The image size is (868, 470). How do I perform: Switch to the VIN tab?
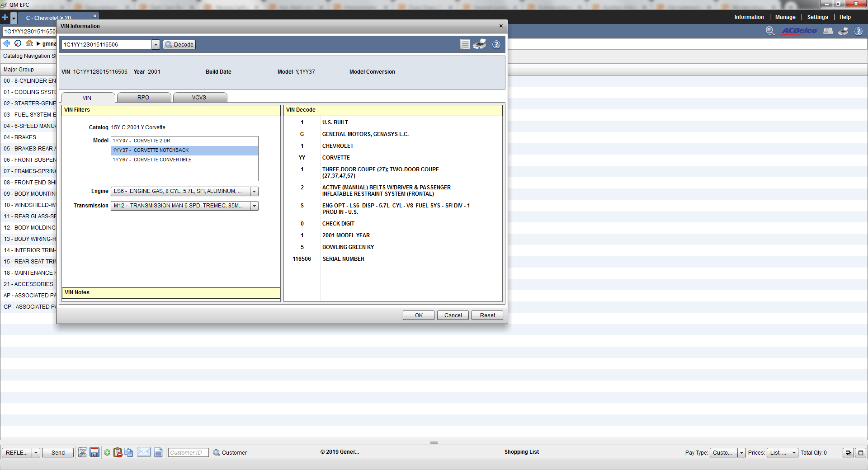click(x=88, y=98)
